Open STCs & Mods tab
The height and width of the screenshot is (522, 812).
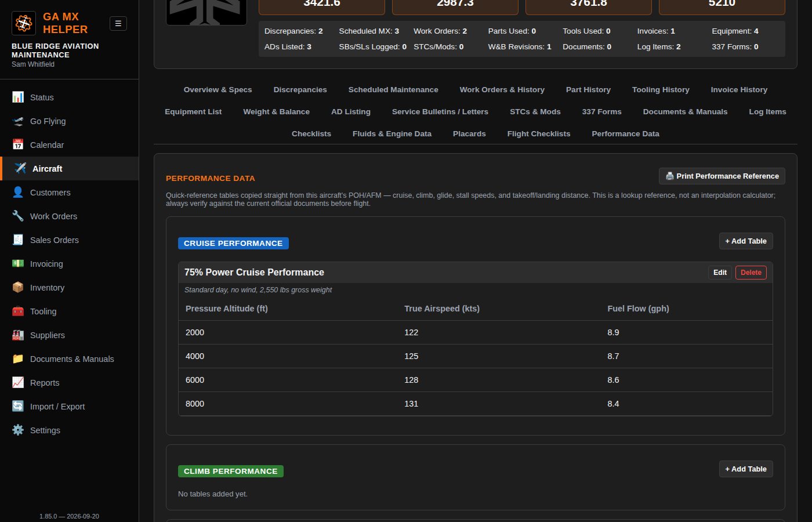(535, 111)
